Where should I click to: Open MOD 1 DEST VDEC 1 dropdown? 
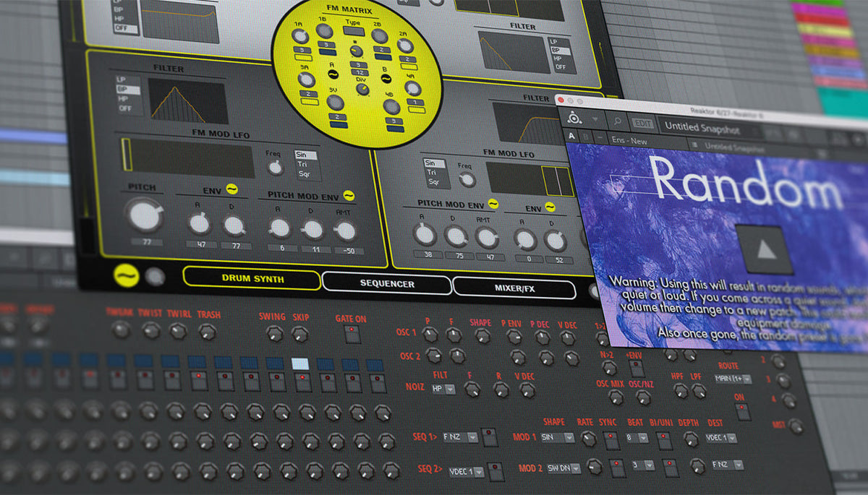721,438
